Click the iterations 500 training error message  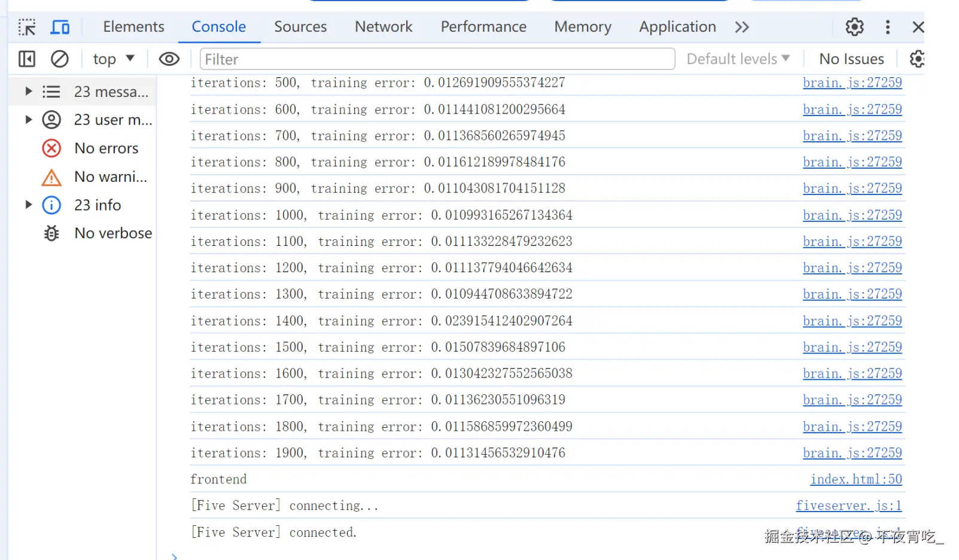378,83
